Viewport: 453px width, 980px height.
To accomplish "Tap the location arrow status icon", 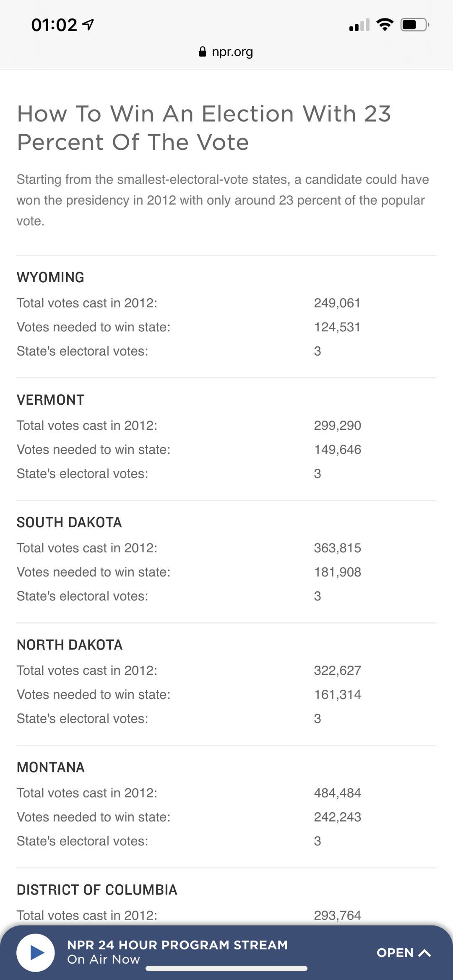I will pyautogui.click(x=88, y=25).
